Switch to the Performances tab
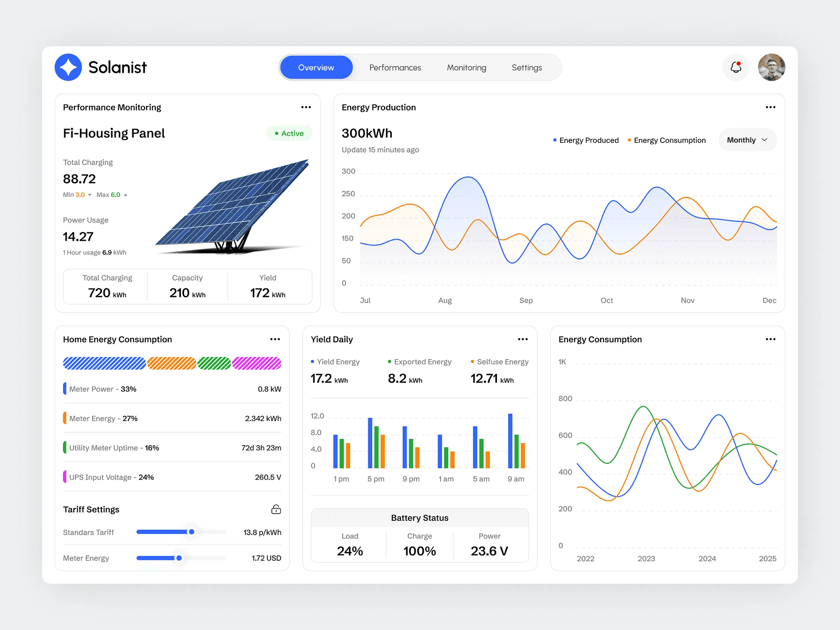Image resolution: width=840 pixels, height=630 pixels. point(395,68)
